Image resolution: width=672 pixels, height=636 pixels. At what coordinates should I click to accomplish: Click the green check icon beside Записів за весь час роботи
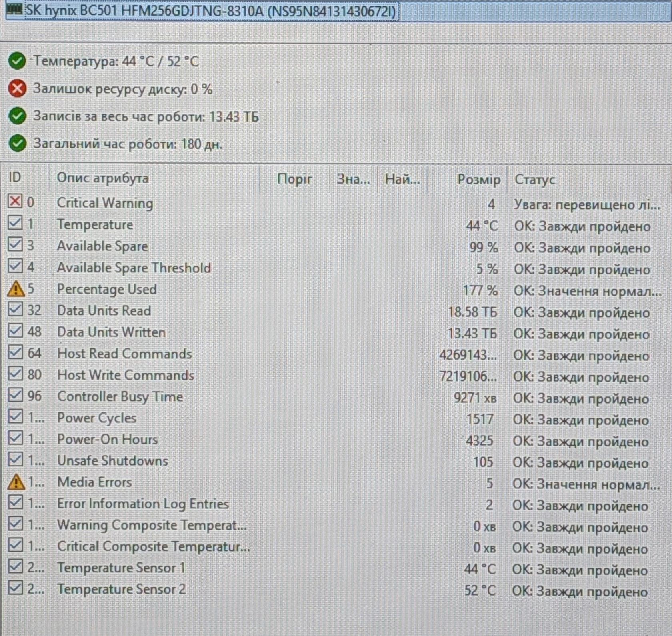[x=17, y=116]
